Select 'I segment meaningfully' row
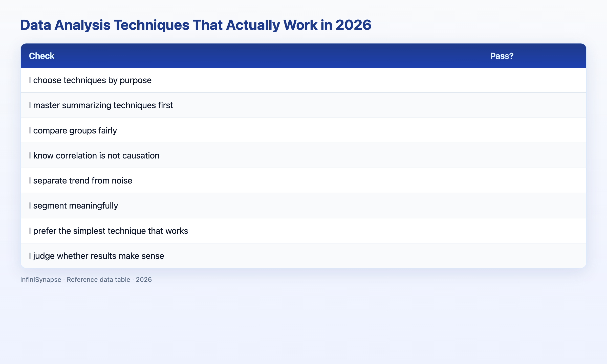Viewport: 607px width, 364px height. [x=303, y=206]
